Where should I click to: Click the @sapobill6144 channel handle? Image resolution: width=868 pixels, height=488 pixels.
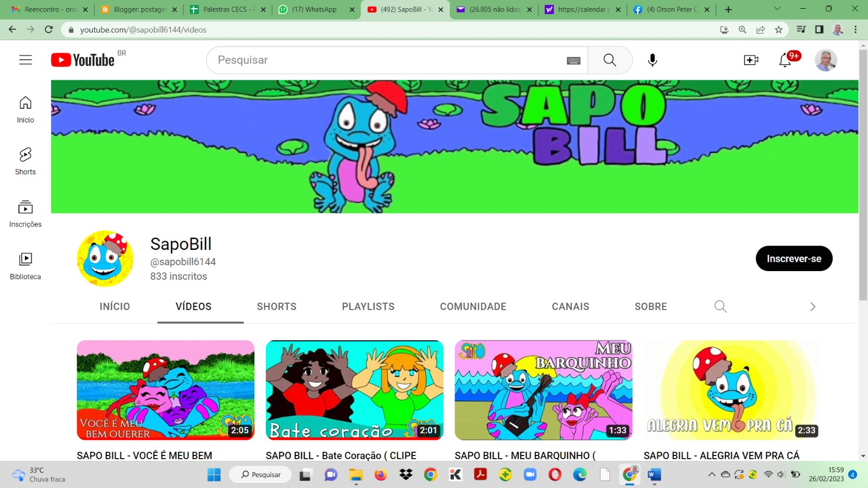point(183,262)
